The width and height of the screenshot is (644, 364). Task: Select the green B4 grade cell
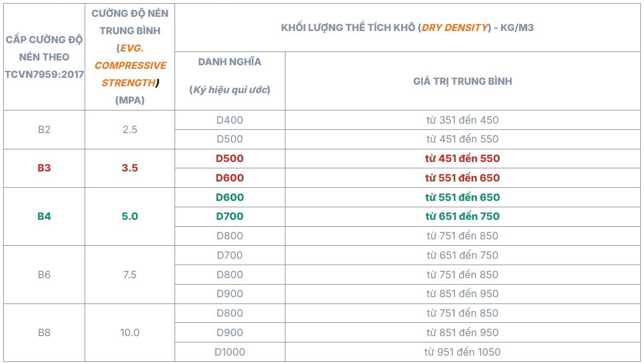click(x=44, y=216)
